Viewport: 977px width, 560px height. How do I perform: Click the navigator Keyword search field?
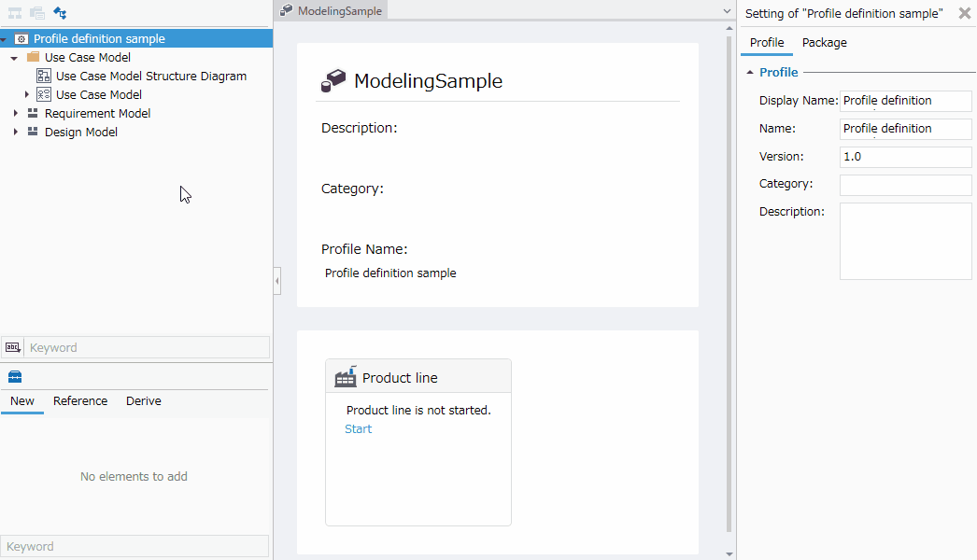tap(147, 347)
